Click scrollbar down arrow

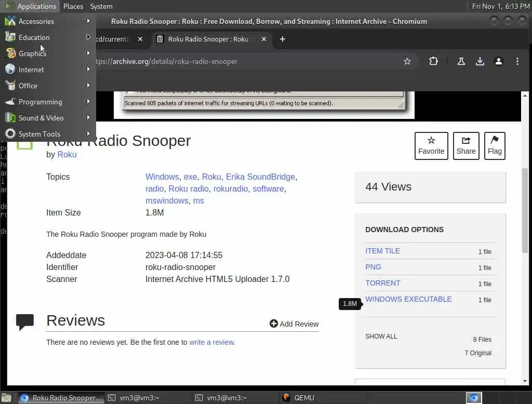pyautogui.click(x=525, y=381)
